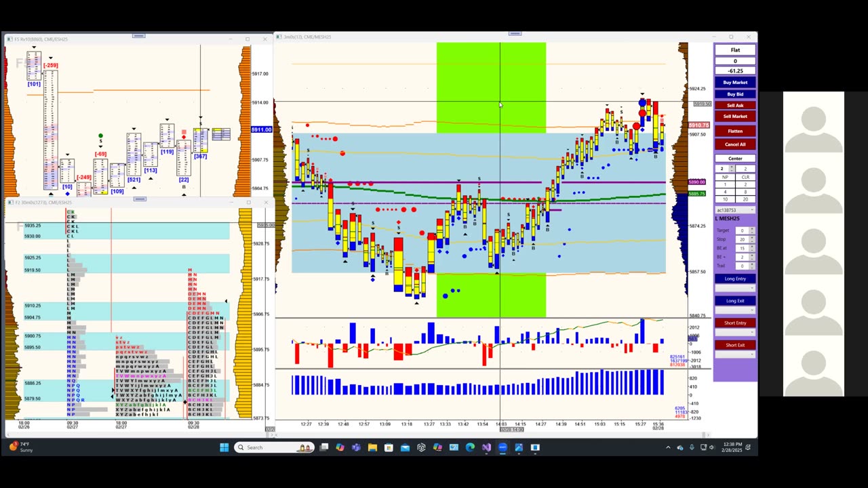Click the CLR quantity button
This screenshot has width=868, height=488.
point(745,177)
